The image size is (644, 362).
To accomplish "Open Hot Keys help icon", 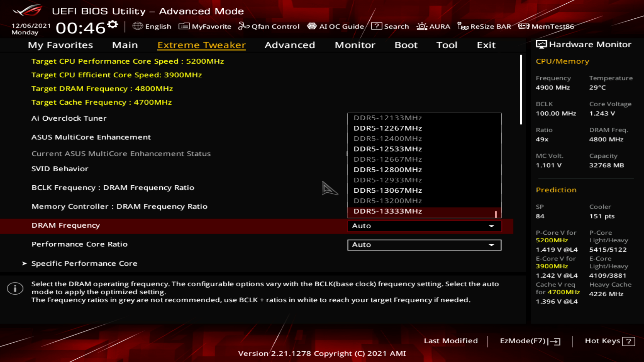I will click(628, 341).
